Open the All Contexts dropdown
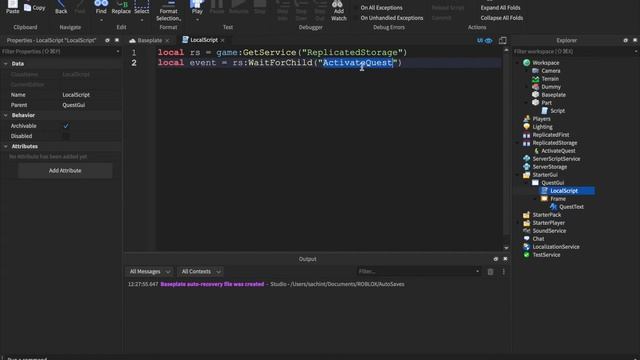640x360 pixels. 201,271
